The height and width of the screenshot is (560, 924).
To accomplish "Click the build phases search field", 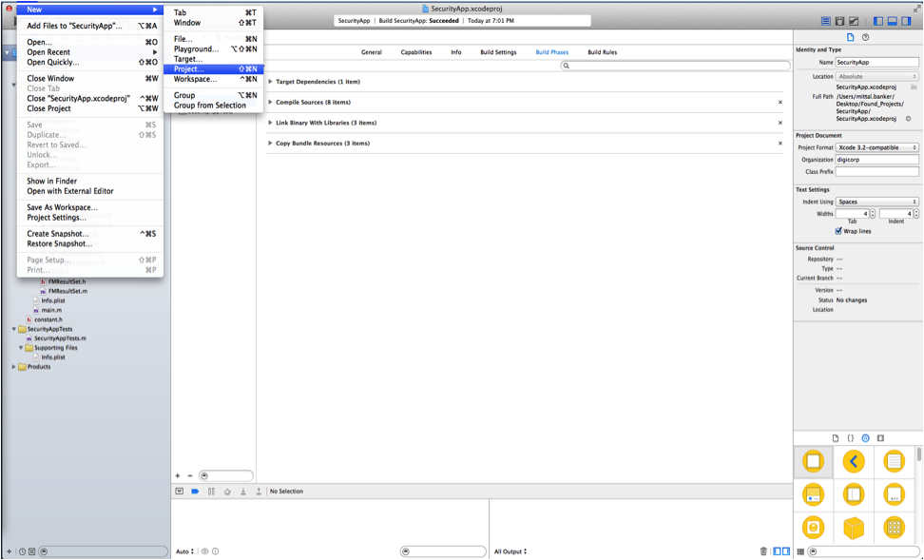I will [x=675, y=66].
